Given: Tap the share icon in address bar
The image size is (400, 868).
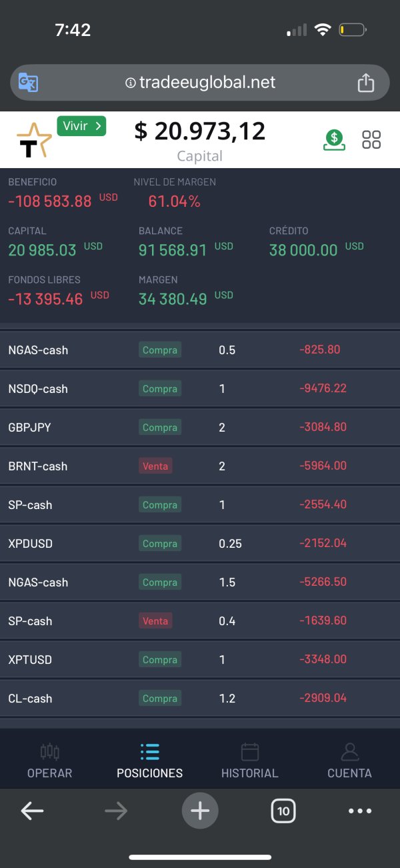Looking at the screenshot, I should (365, 83).
